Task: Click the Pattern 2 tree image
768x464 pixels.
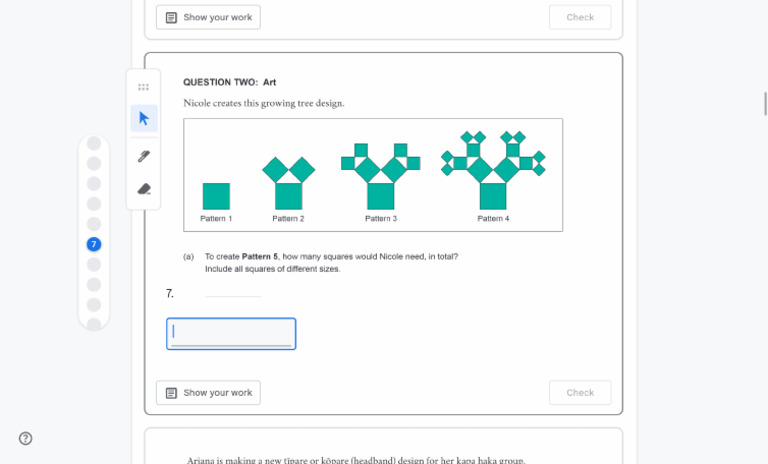Action: click(288, 183)
